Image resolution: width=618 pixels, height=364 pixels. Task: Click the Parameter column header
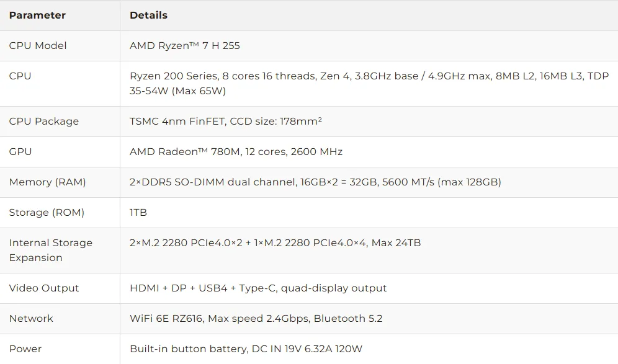click(x=37, y=16)
